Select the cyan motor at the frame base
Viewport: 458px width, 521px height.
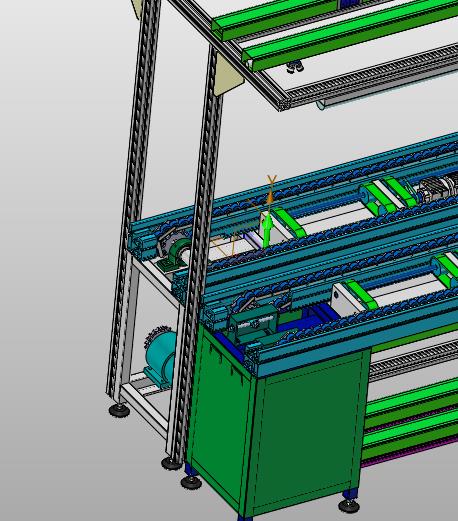[161, 359]
